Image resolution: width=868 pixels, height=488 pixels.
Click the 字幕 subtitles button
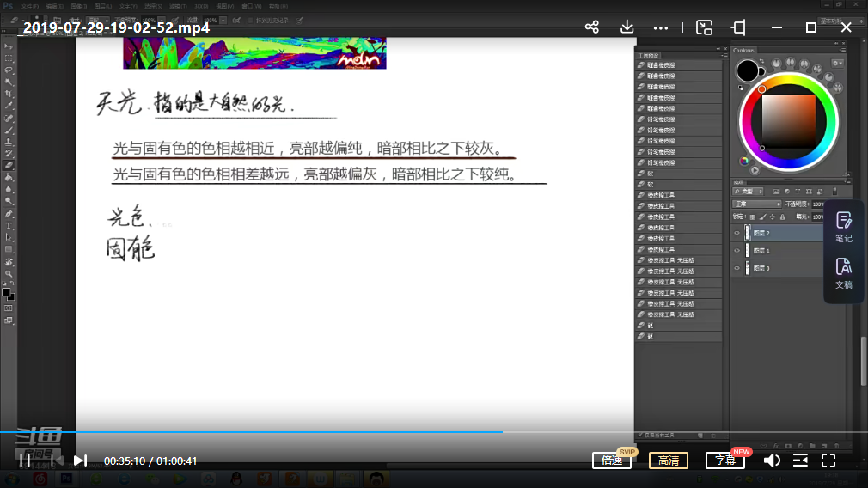[x=724, y=461]
